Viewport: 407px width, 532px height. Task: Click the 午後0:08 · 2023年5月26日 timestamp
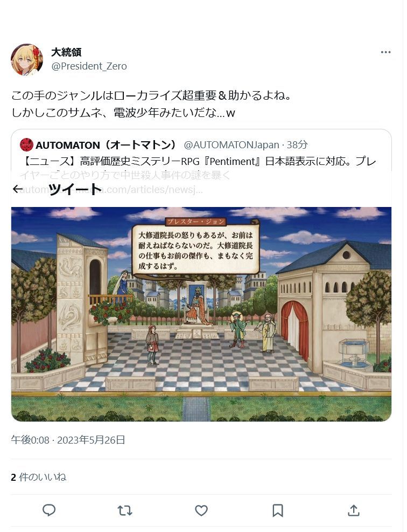68,440
